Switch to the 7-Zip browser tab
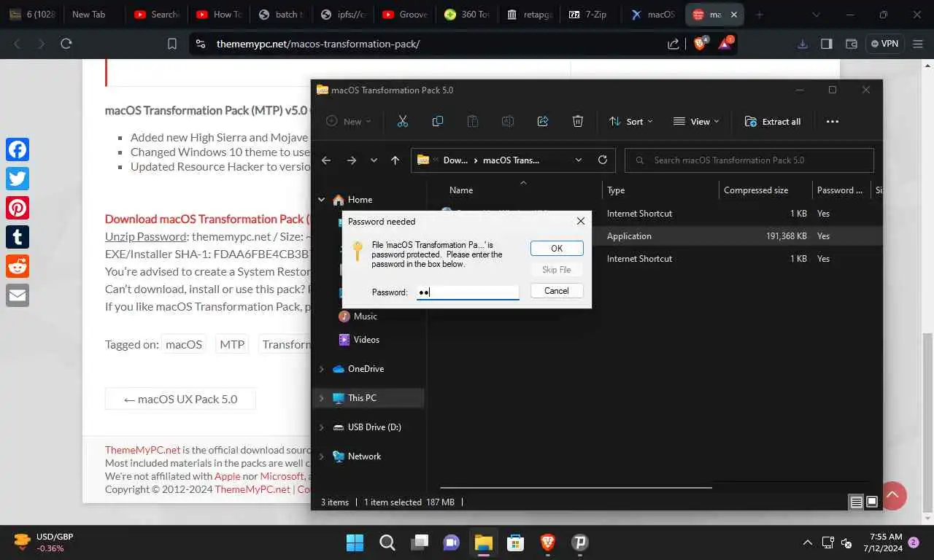The height and width of the screenshot is (560, 934). (591, 15)
